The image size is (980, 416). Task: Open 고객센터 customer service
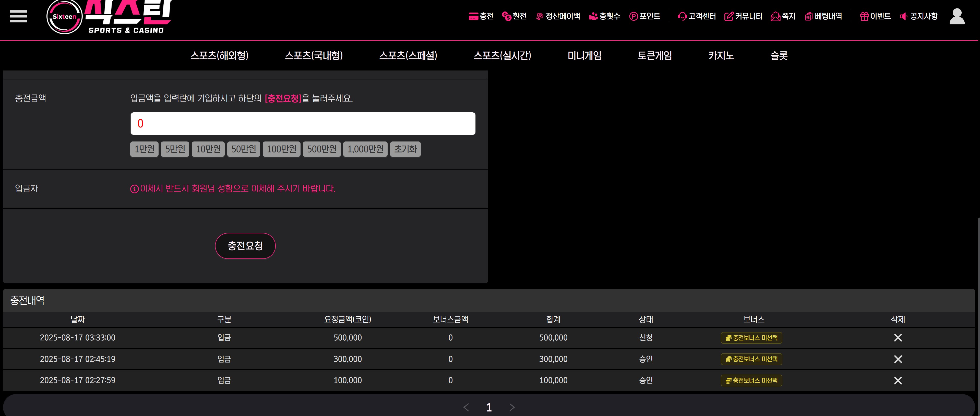(x=697, y=16)
